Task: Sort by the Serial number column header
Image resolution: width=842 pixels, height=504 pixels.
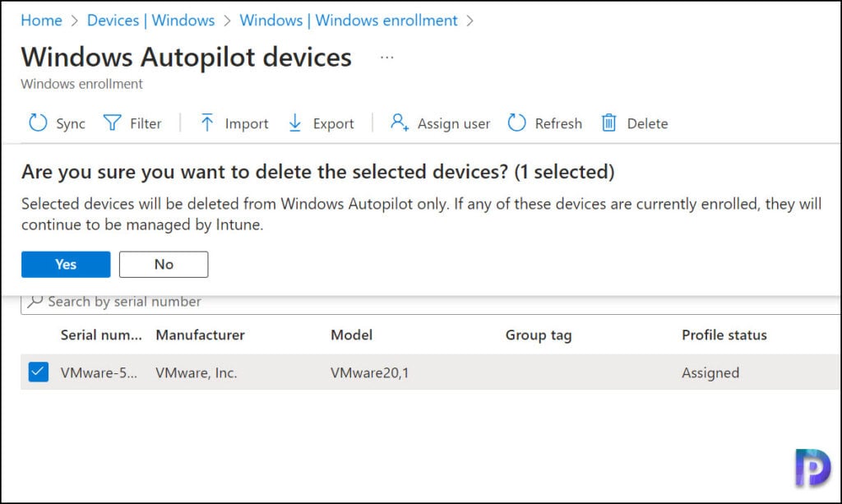Action: point(101,335)
